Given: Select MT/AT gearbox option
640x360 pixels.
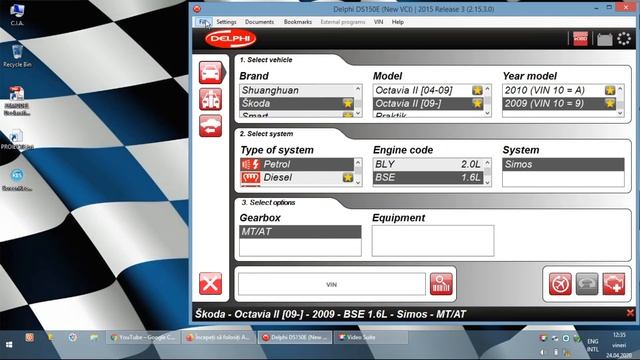Looking at the screenshot, I should (x=300, y=231).
